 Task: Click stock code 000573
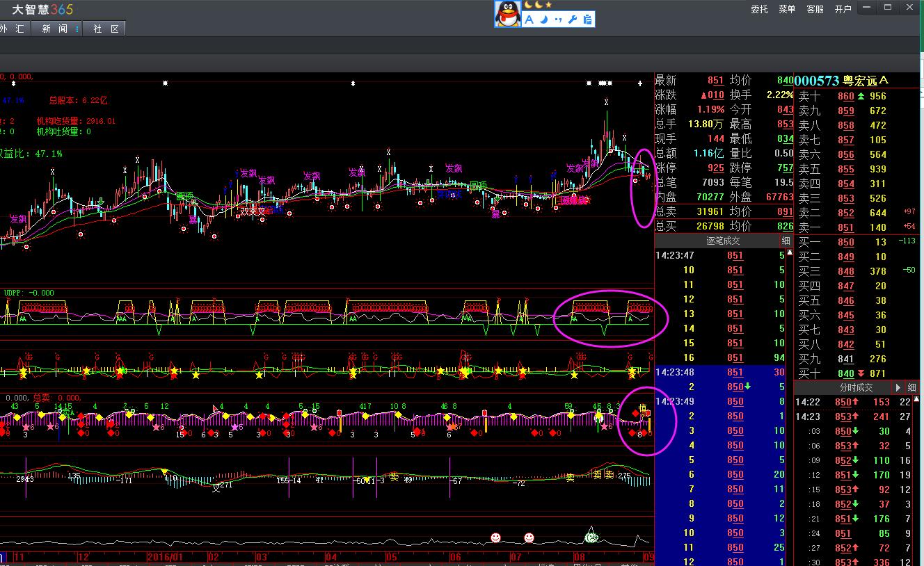click(x=816, y=81)
